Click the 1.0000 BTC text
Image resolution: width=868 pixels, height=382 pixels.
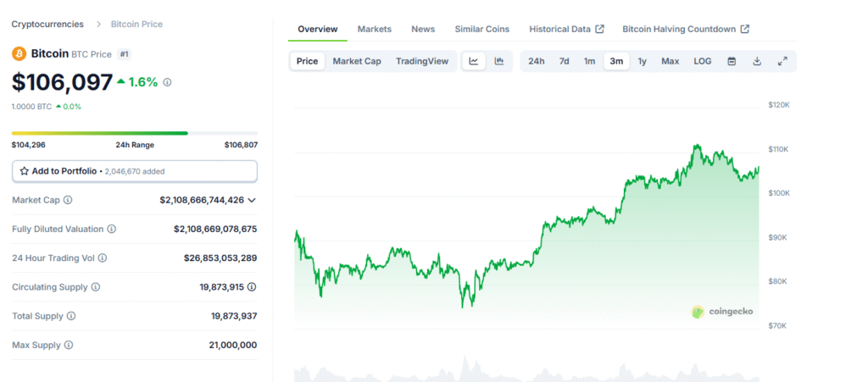point(31,107)
